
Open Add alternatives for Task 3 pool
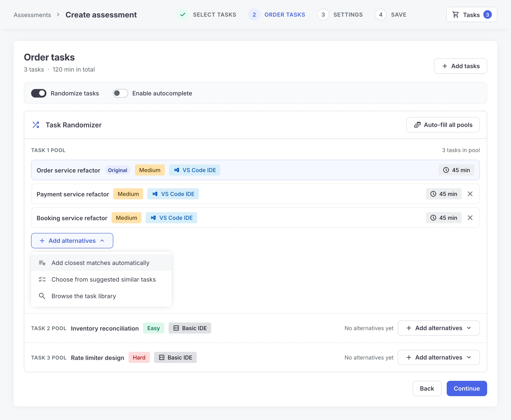[x=439, y=358]
